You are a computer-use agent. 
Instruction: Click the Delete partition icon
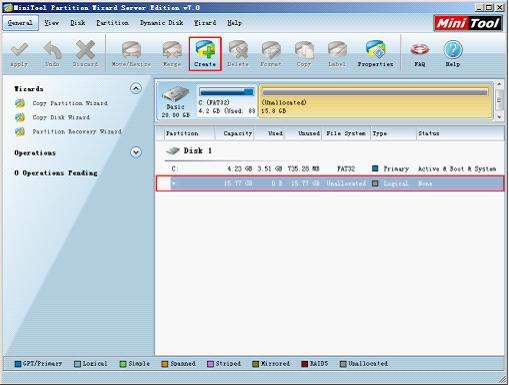(x=238, y=50)
